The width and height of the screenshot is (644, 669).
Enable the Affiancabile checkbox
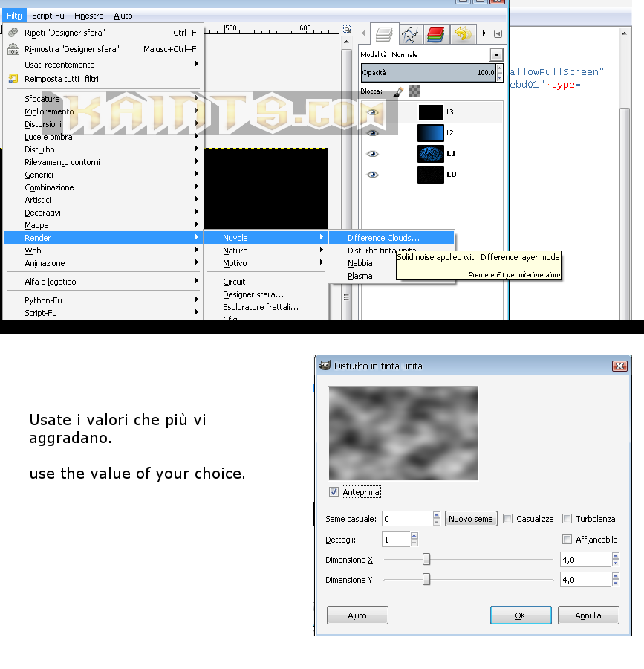[x=567, y=540]
